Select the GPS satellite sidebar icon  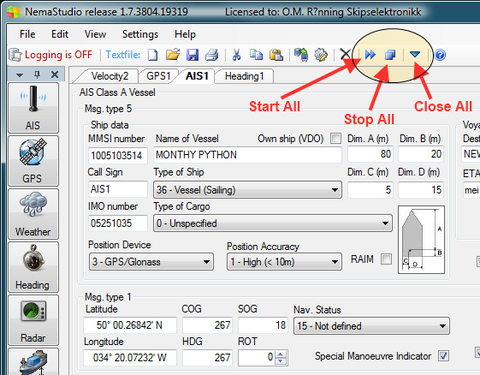[33, 161]
